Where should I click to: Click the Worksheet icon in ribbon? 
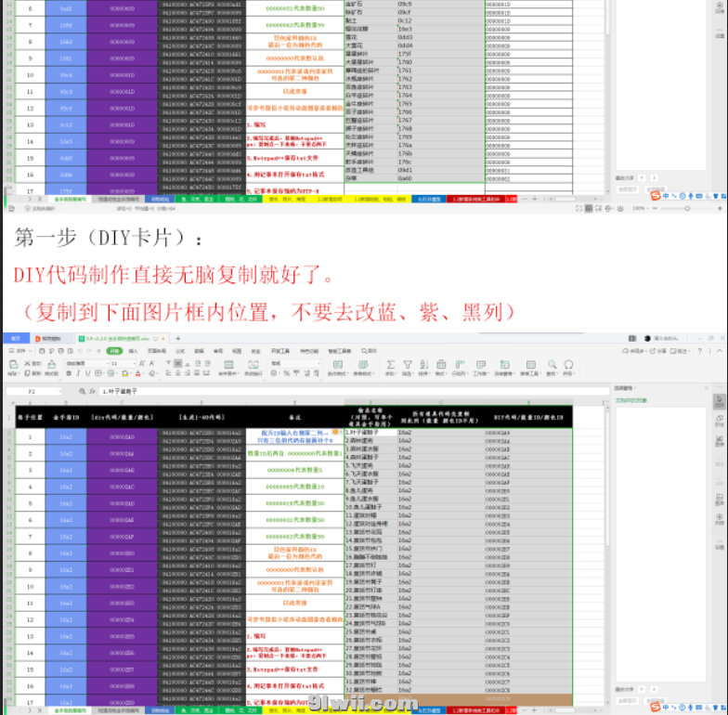[x=481, y=364]
